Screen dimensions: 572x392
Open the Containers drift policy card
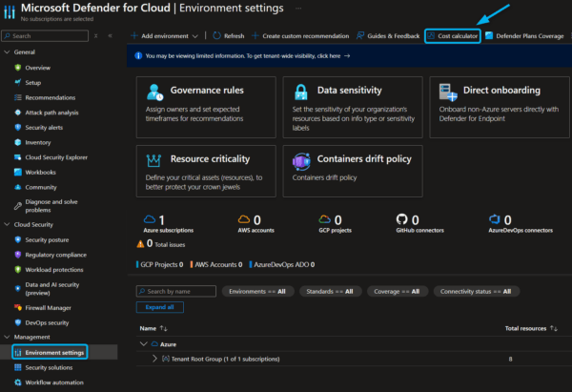click(x=353, y=171)
